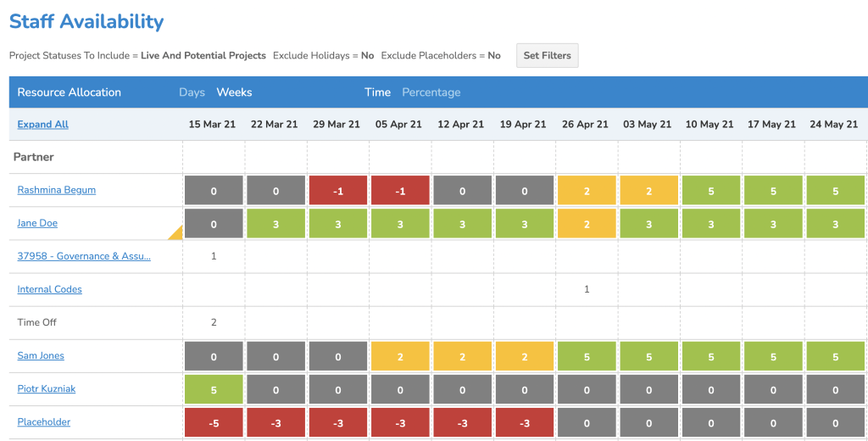Click Jane Doe's yellow 2 cell for 26 Apr 21
This screenshot has width=868, height=441.
pyautogui.click(x=587, y=225)
